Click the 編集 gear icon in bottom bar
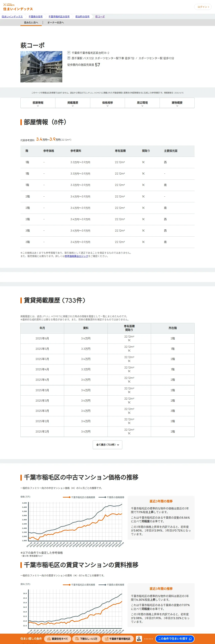Image resolution: width=215 pixels, height=644 pixels. pyautogui.click(x=139, y=638)
